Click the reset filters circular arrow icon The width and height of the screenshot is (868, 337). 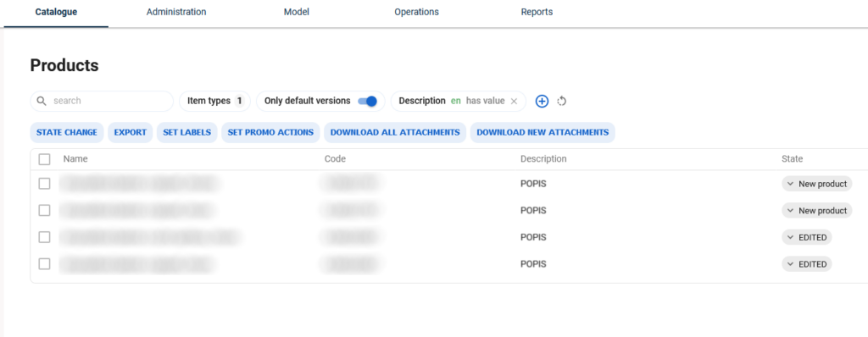pyautogui.click(x=562, y=102)
